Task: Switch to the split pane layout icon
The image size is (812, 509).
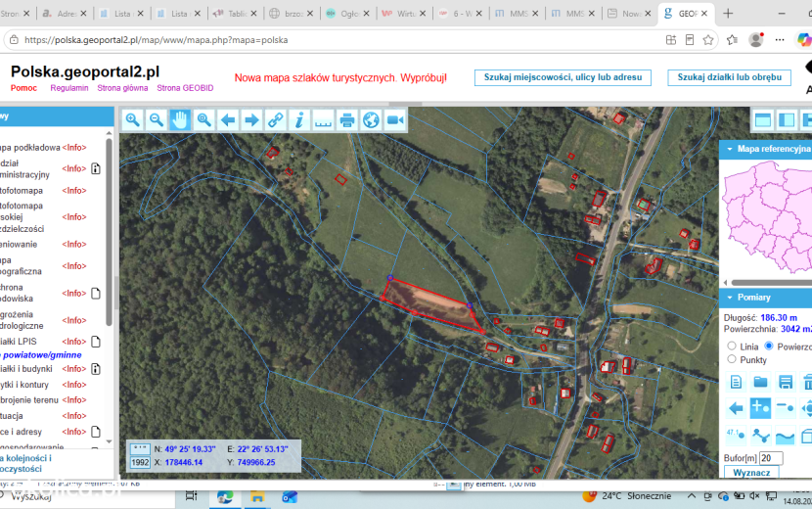Action: (787, 120)
